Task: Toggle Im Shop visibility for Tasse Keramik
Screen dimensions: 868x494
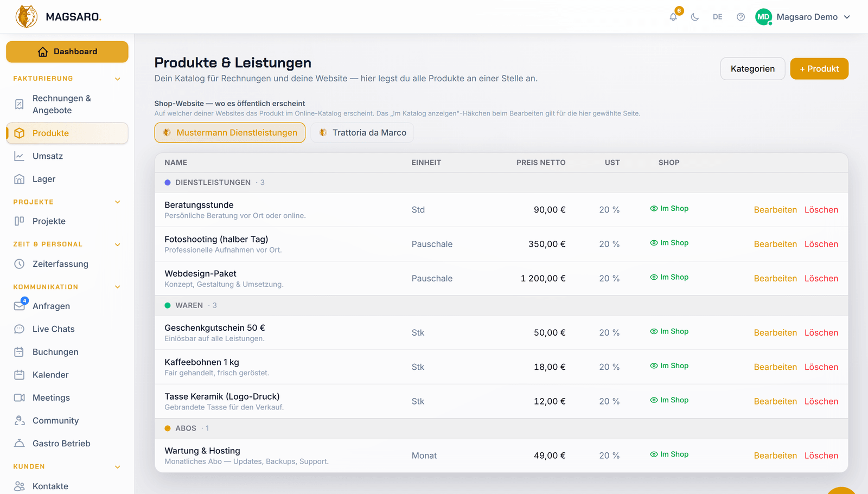Action: click(x=669, y=400)
